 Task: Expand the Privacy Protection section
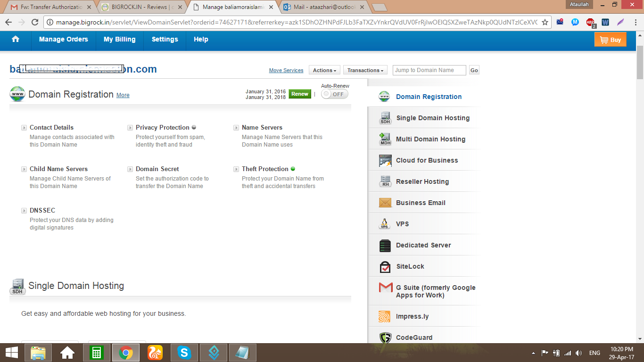130,128
